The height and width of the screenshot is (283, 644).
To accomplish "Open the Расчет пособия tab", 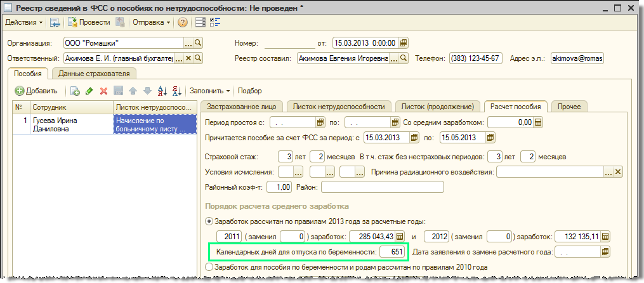I will 516,107.
